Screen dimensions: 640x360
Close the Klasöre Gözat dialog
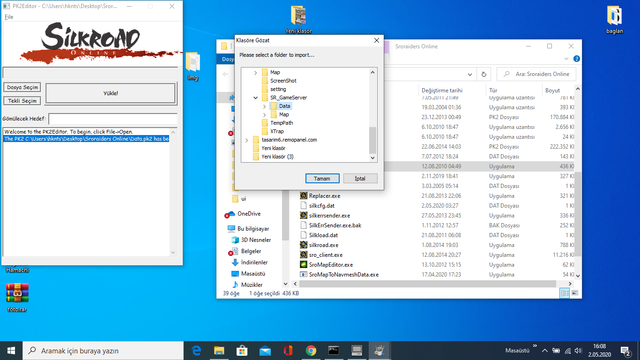(376, 40)
